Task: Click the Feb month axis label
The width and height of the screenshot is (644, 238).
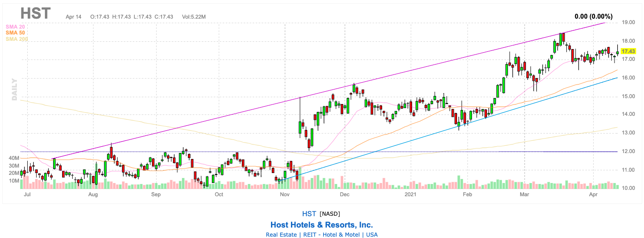Action: coord(467,194)
